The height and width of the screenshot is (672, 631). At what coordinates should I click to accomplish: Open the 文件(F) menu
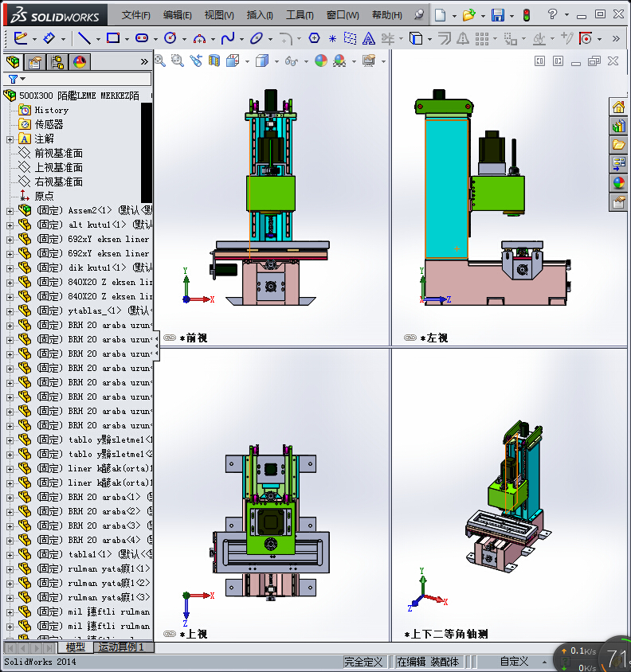click(136, 15)
